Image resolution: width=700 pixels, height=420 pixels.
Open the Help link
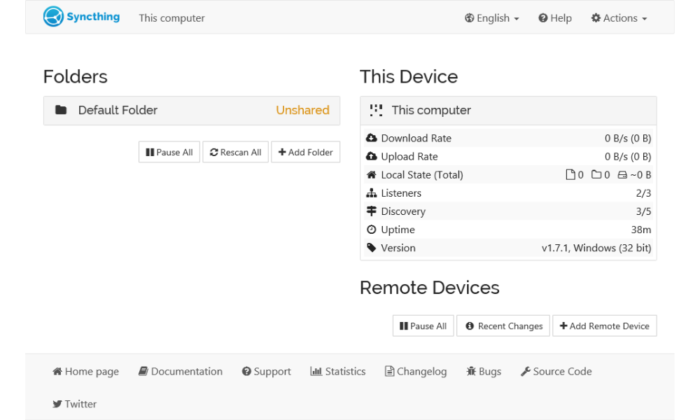pyautogui.click(x=555, y=18)
